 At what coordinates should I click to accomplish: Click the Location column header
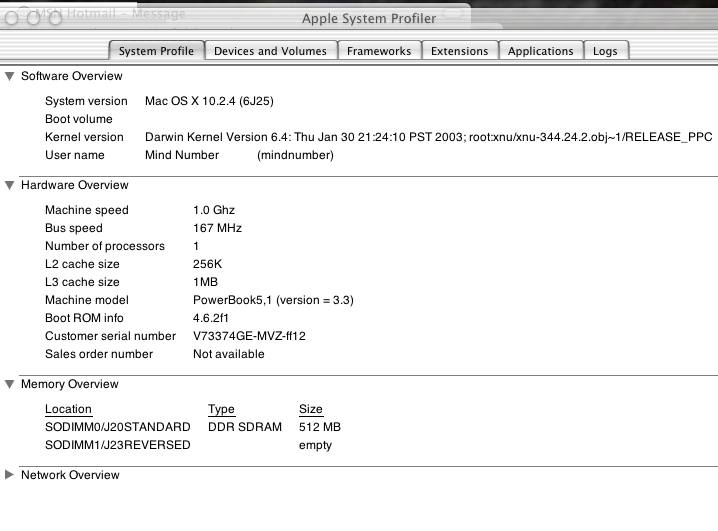click(x=68, y=409)
